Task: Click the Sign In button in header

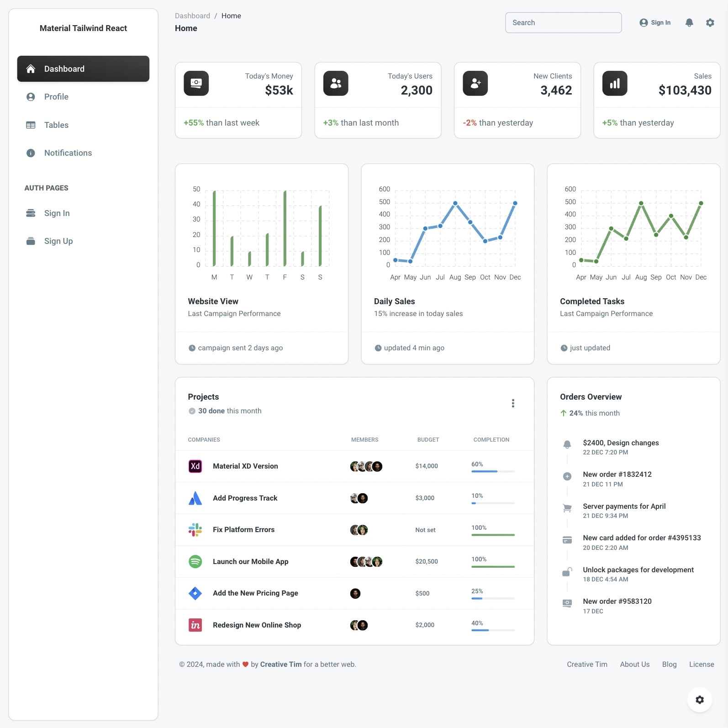Action: (x=655, y=22)
